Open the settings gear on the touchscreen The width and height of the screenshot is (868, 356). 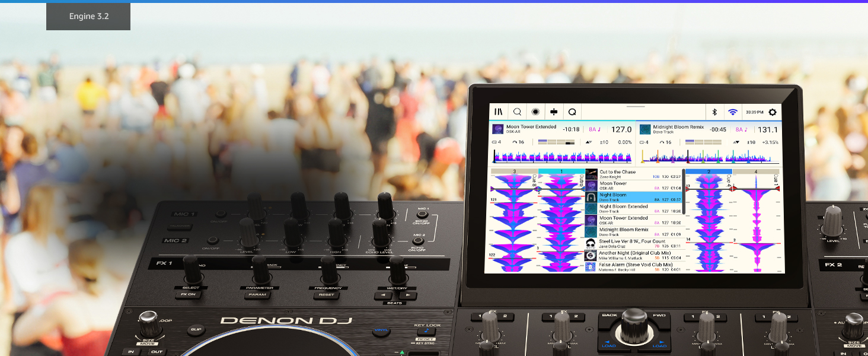pos(772,112)
